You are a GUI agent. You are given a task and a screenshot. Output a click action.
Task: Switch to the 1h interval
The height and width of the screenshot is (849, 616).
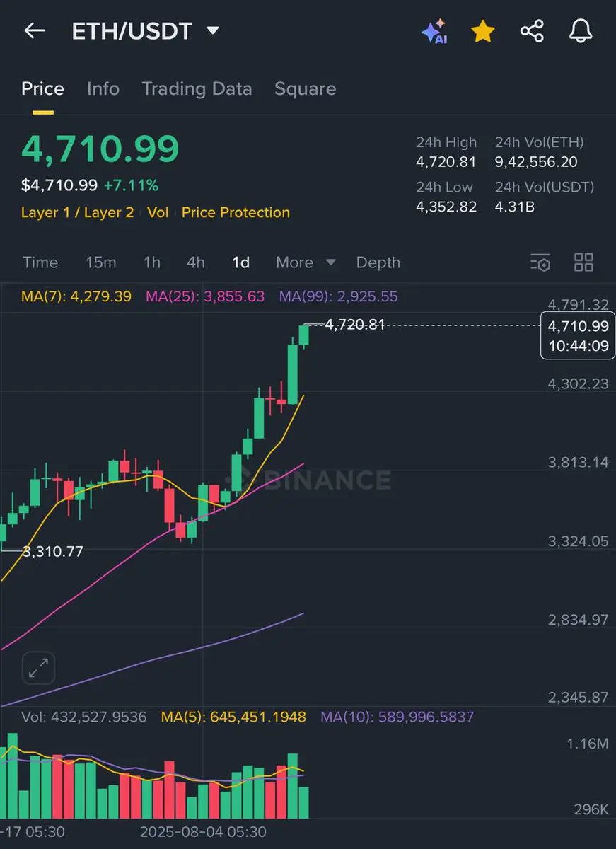click(x=151, y=262)
